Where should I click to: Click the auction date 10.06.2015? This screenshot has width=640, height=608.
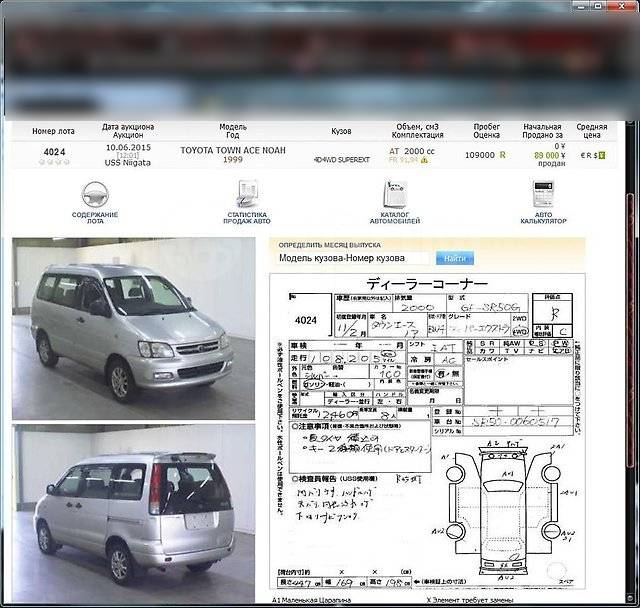point(128,147)
